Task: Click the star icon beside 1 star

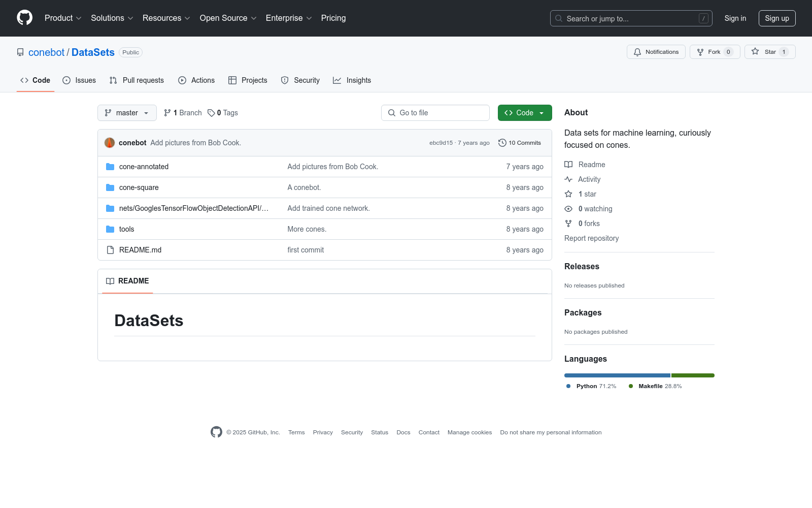Action: tap(568, 194)
